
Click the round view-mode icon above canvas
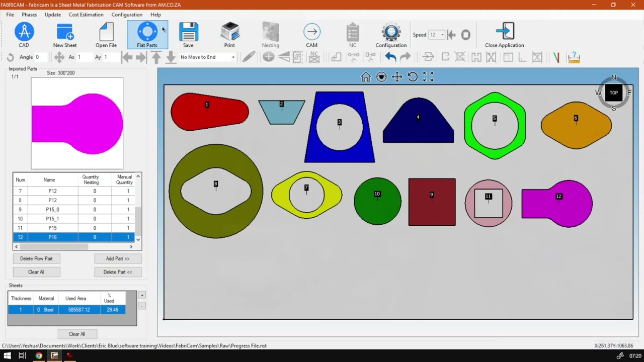tap(381, 77)
